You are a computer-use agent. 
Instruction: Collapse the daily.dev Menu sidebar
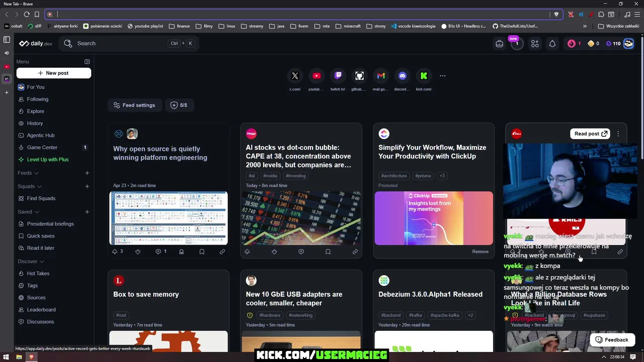[87, 62]
